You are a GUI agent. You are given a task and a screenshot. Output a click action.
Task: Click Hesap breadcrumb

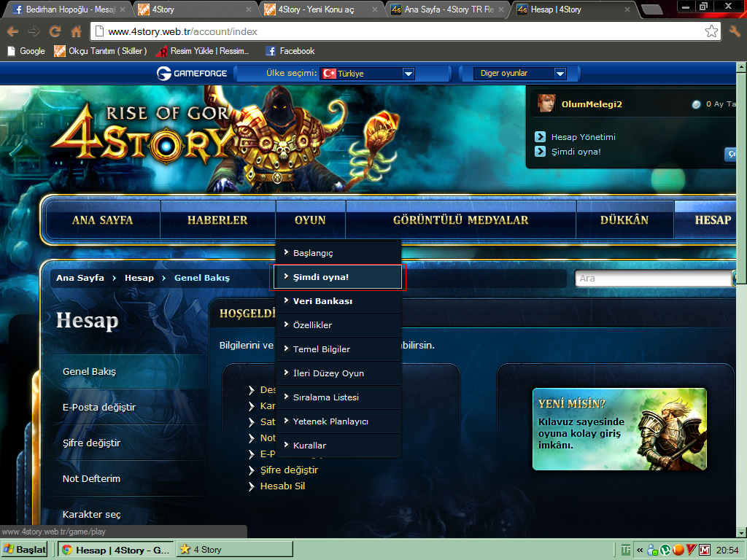pos(139,278)
